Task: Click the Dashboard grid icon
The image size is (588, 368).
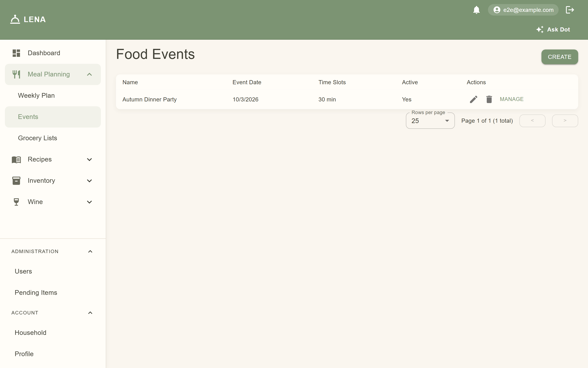Action: (x=16, y=53)
